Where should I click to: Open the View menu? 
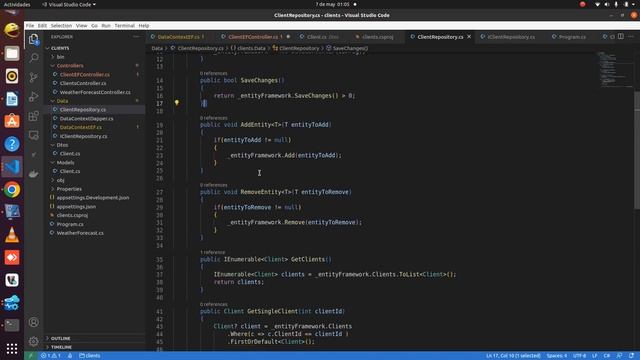(x=82, y=25)
